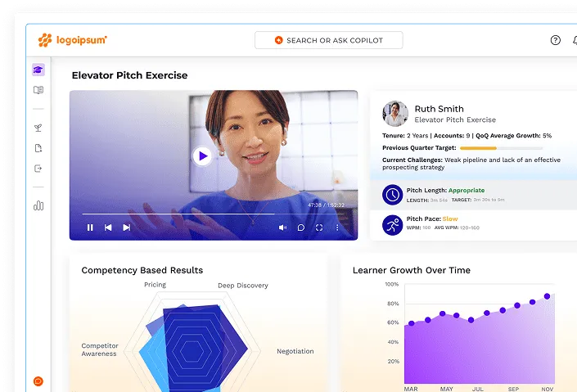This screenshot has height=392, width=577.
Task: Open the open-book library icon in sidebar
Action: pos(38,91)
